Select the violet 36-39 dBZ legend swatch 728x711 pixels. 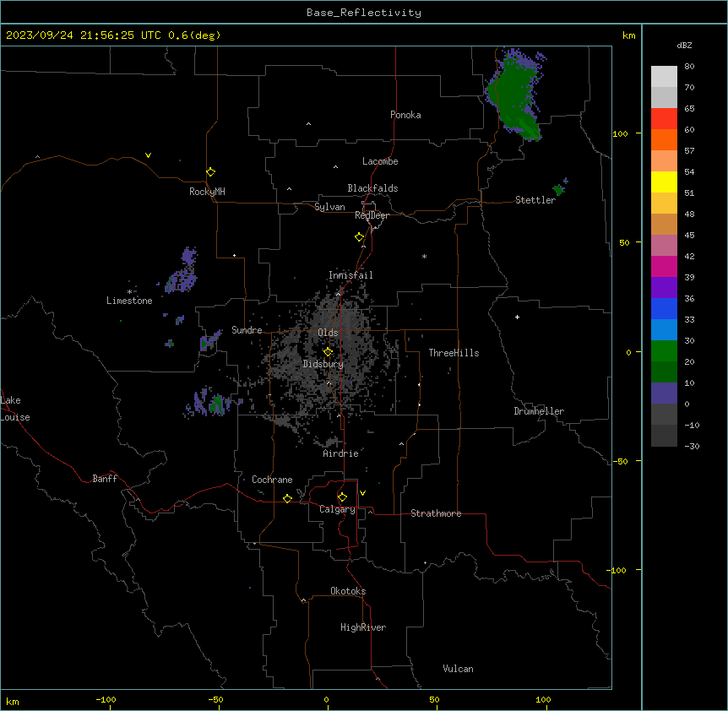(x=664, y=288)
